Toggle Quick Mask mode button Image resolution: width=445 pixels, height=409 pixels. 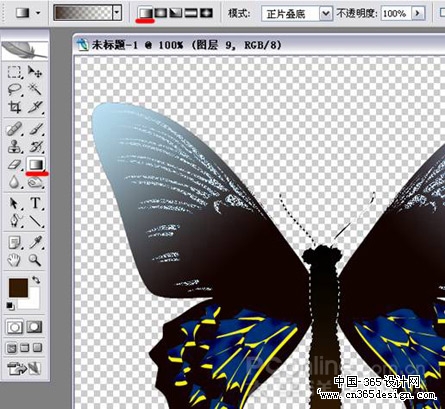click(34, 327)
